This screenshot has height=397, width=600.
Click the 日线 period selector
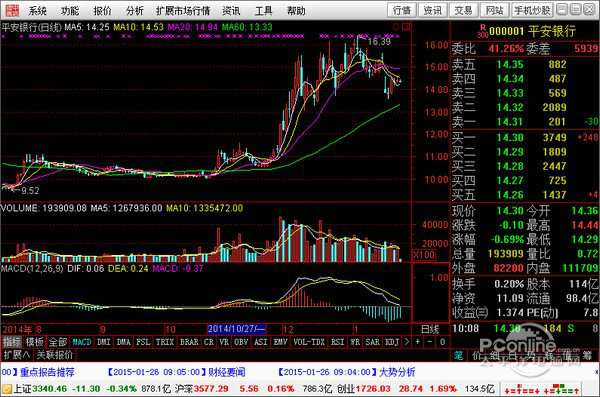tap(430, 329)
